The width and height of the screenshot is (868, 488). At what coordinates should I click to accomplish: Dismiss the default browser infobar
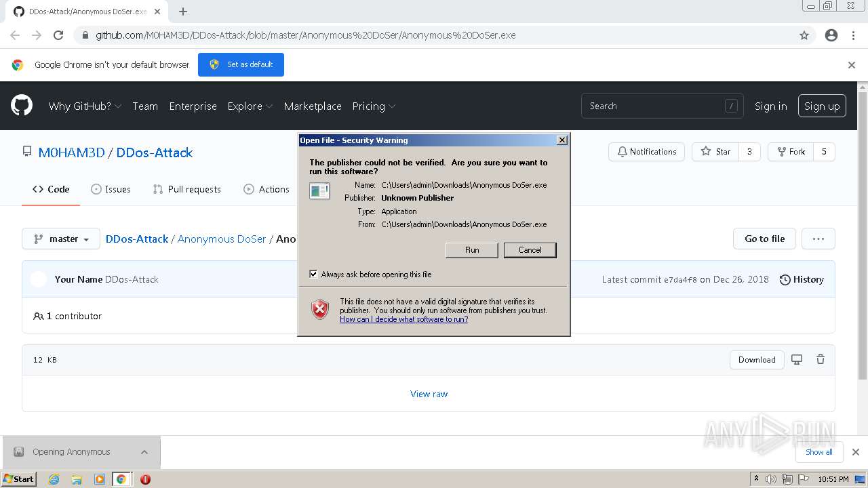click(852, 65)
